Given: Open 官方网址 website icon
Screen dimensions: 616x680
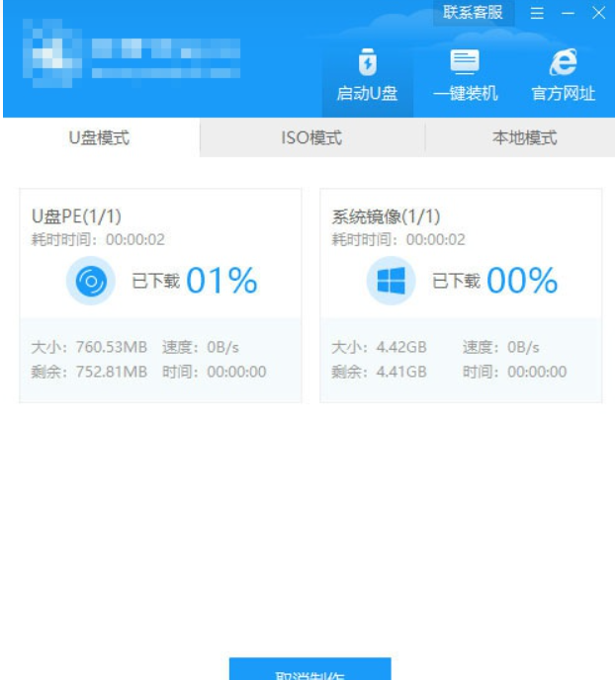Looking at the screenshot, I should click(x=563, y=77).
